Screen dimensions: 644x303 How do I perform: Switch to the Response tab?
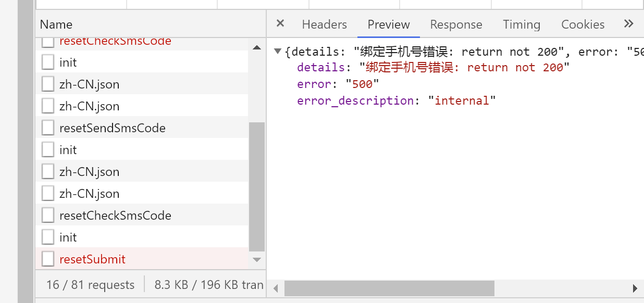click(x=456, y=24)
